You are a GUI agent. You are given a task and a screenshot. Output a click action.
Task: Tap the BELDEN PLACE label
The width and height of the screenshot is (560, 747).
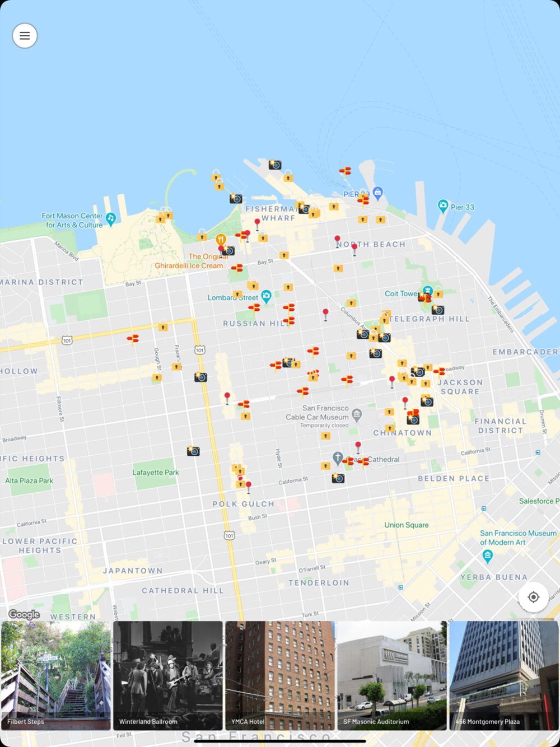[x=454, y=479]
